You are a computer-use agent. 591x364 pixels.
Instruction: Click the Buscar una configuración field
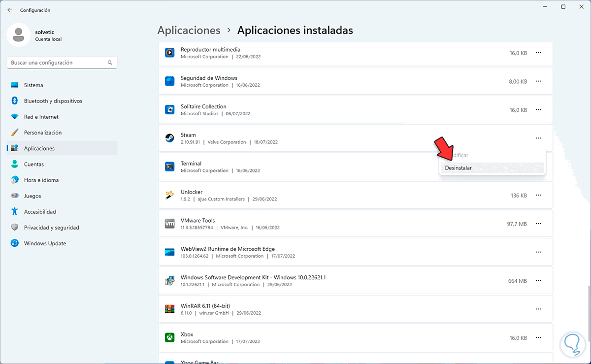(57, 63)
